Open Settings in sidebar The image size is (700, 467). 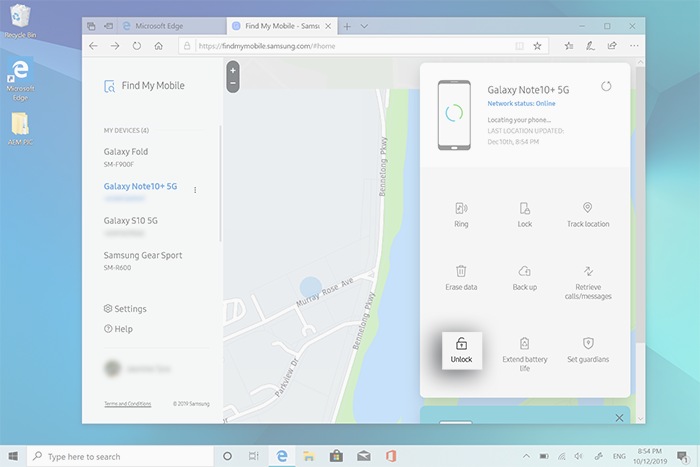pyautogui.click(x=125, y=309)
